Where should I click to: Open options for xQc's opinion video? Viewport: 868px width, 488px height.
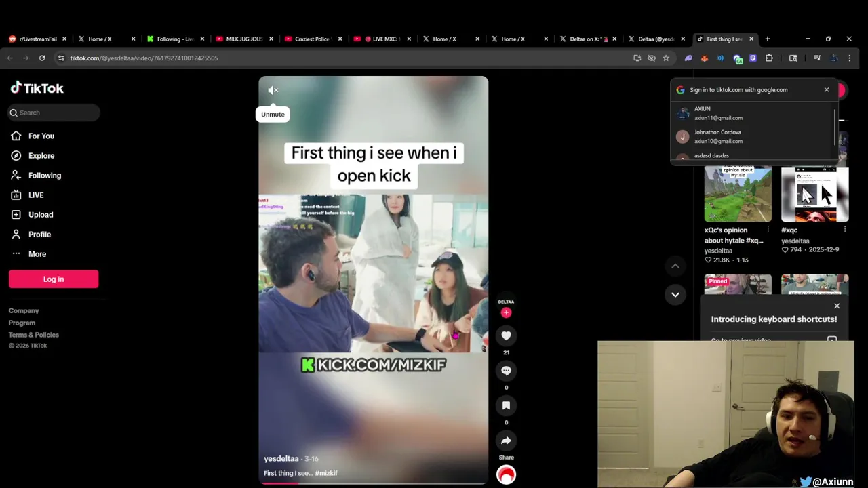768,230
